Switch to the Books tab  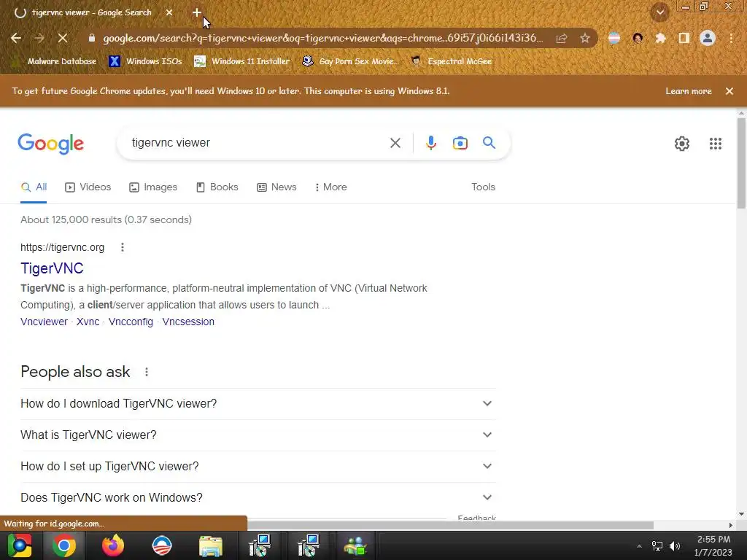(217, 187)
